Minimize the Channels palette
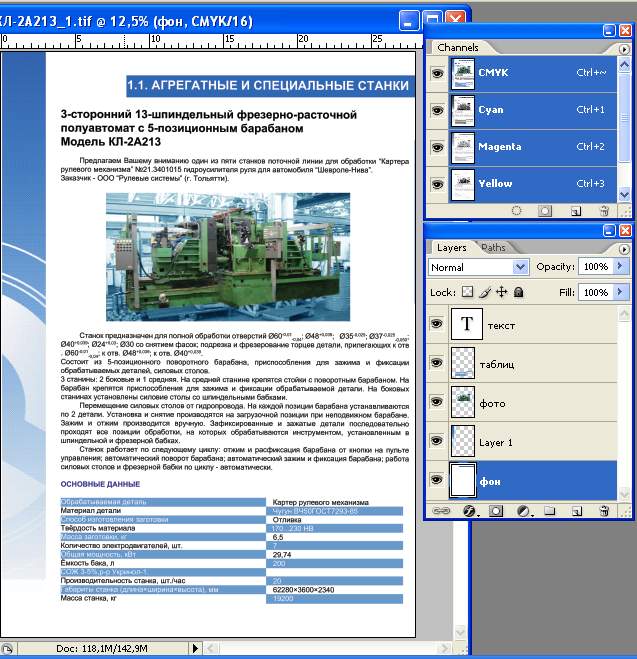The height and width of the screenshot is (659, 637). click(609, 31)
